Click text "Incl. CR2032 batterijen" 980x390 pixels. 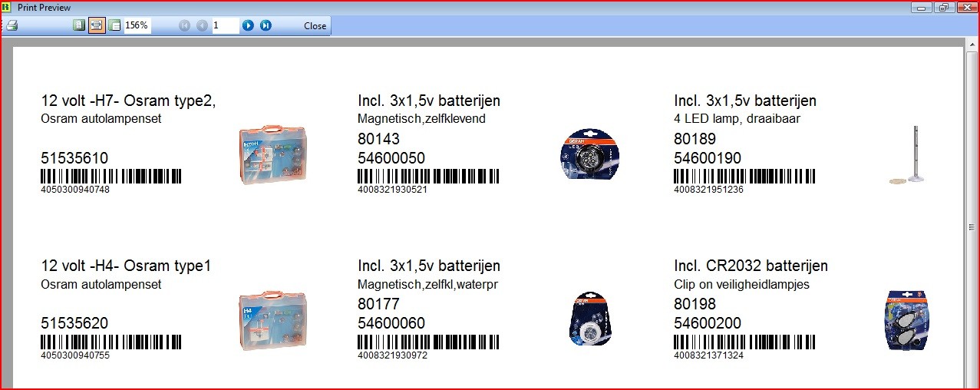click(x=751, y=266)
